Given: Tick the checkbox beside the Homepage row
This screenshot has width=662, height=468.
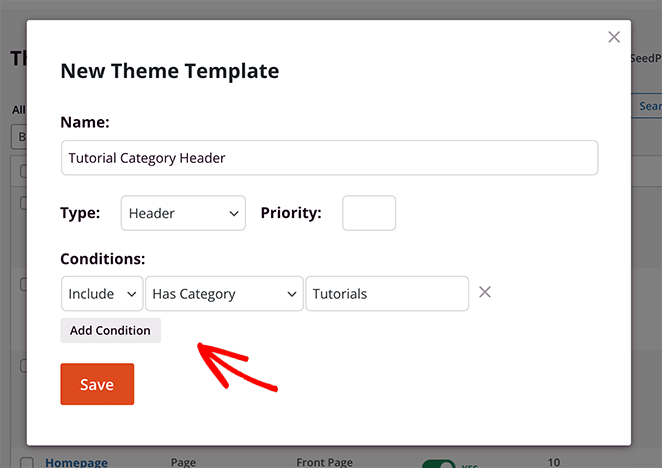Looking at the screenshot, I should [x=27, y=463].
